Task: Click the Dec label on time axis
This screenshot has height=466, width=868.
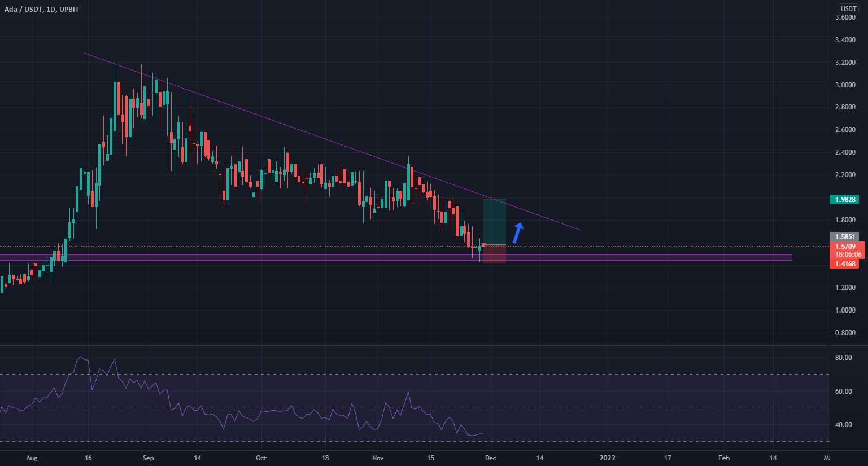Action: 491,458
